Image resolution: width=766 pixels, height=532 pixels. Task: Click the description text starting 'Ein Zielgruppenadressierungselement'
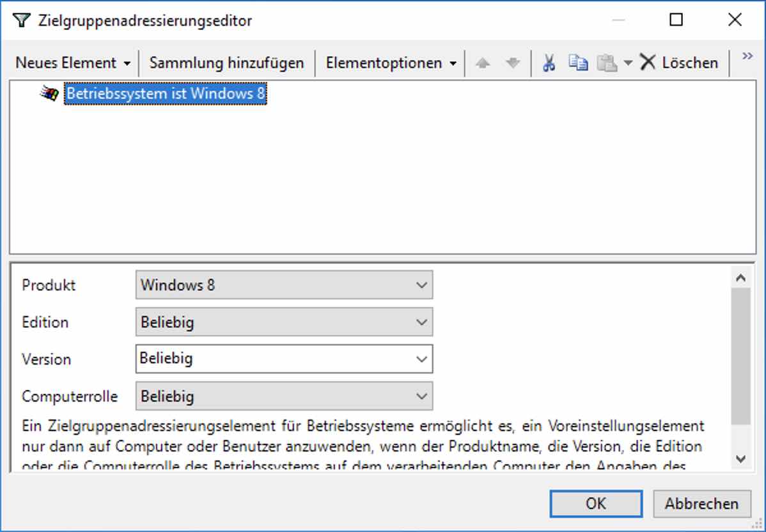click(x=363, y=446)
